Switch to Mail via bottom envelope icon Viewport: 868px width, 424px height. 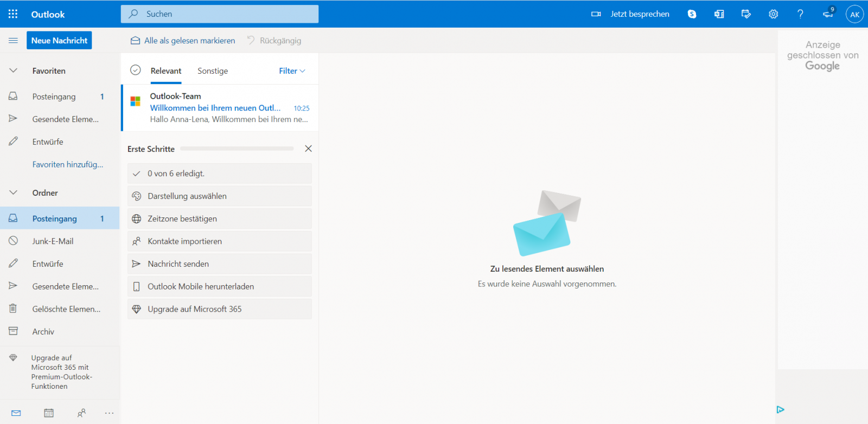click(x=16, y=413)
